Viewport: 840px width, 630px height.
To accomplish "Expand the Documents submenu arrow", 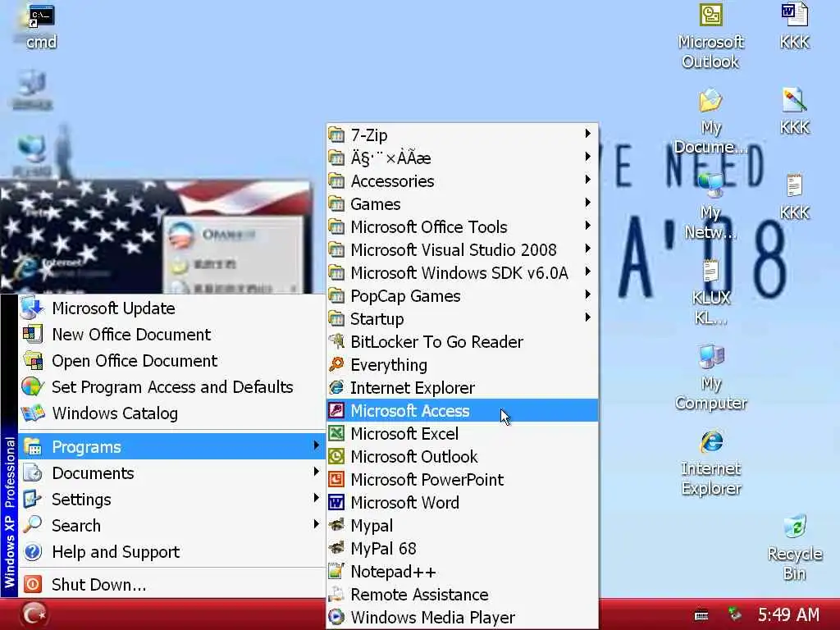I will pyautogui.click(x=316, y=472).
